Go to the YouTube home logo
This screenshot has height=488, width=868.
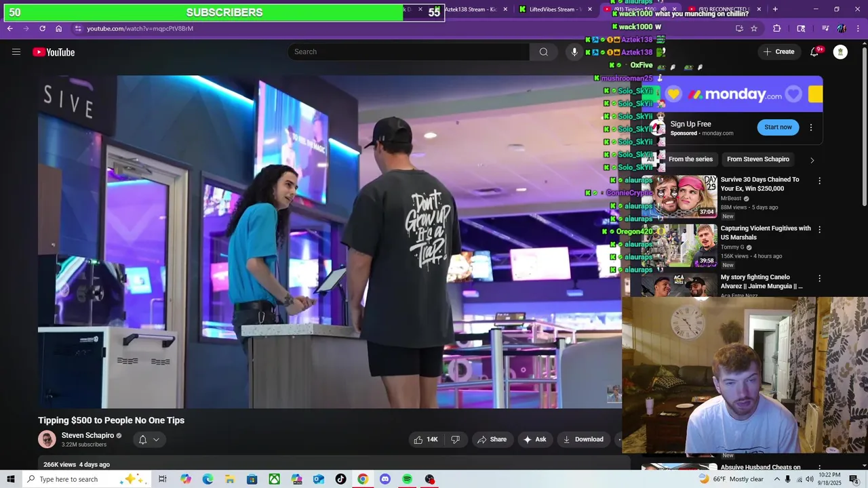54,52
